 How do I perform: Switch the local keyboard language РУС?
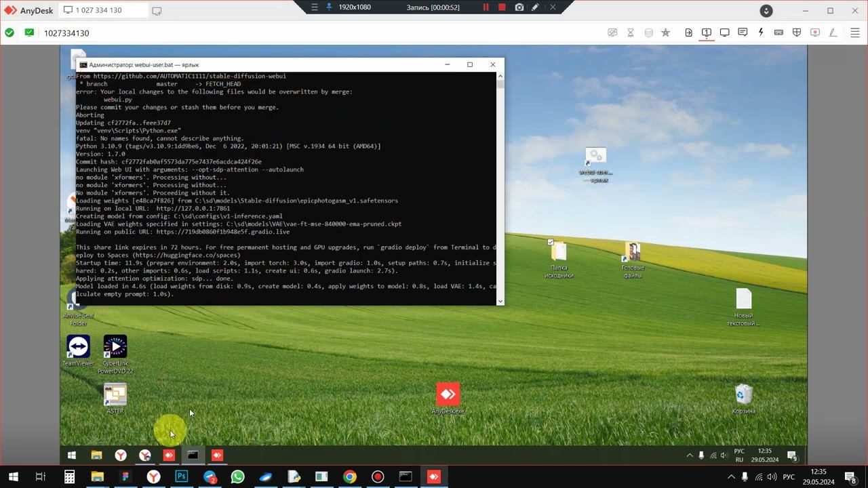coord(789,477)
